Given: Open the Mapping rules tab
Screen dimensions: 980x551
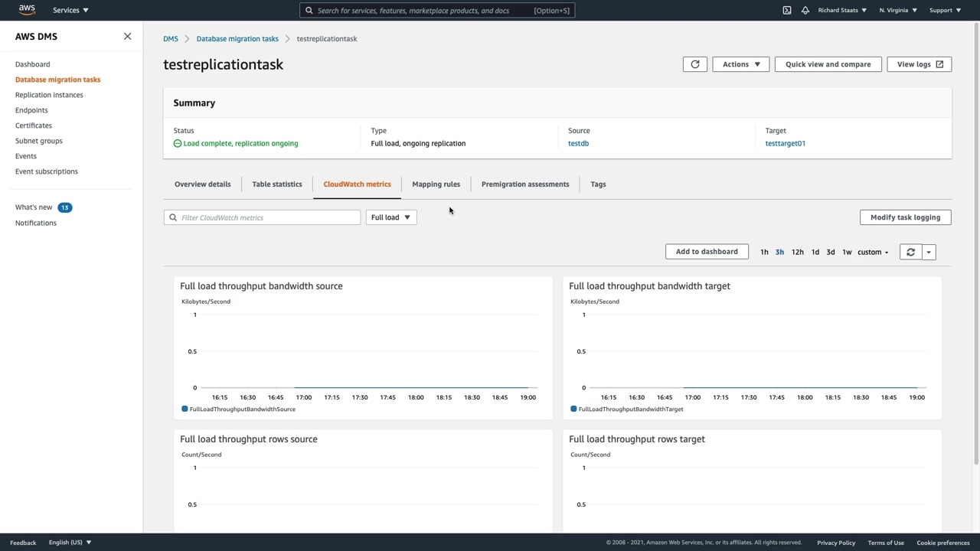Looking at the screenshot, I should pyautogui.click(x=436, y=184).
